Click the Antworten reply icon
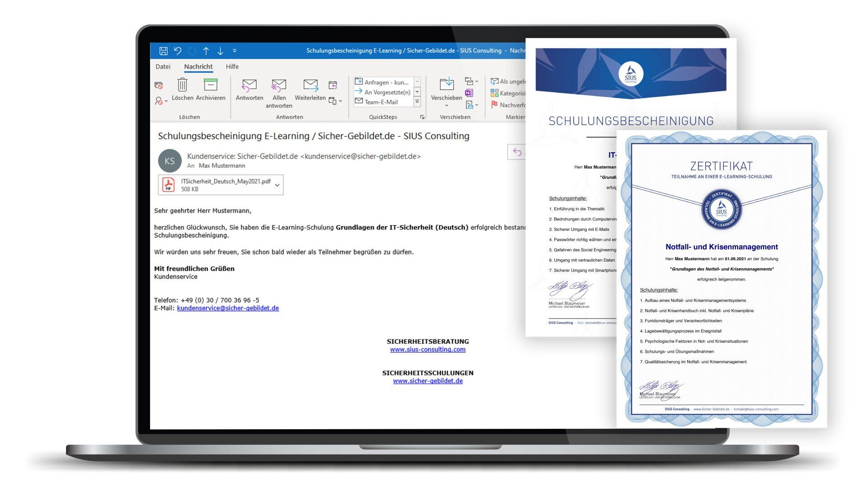868x488 pixels. 249,85
